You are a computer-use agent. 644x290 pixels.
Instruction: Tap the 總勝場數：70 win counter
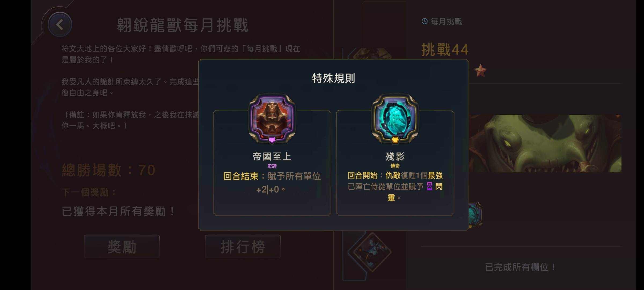(109, 170)
